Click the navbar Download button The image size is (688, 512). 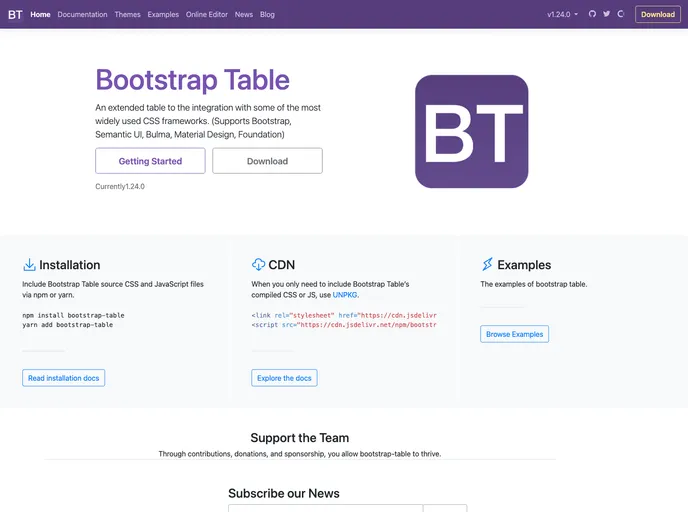(x=657, y=15)
